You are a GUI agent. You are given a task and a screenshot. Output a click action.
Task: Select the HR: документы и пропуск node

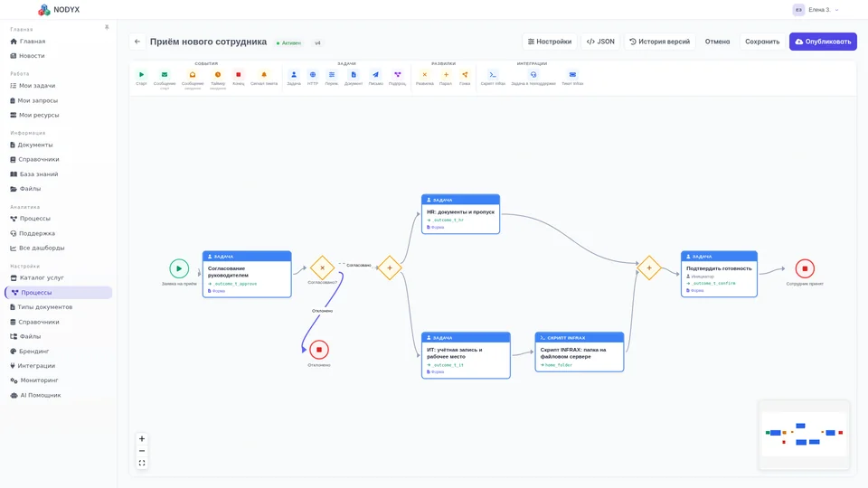tap(460, 214)
